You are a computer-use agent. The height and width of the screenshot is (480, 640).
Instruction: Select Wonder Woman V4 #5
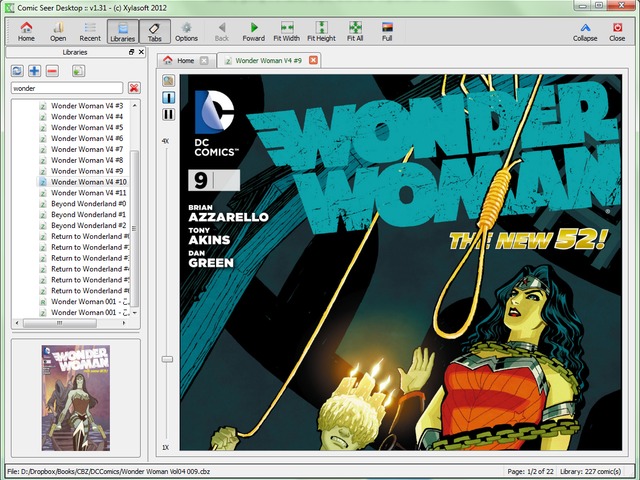coord(87,127)
